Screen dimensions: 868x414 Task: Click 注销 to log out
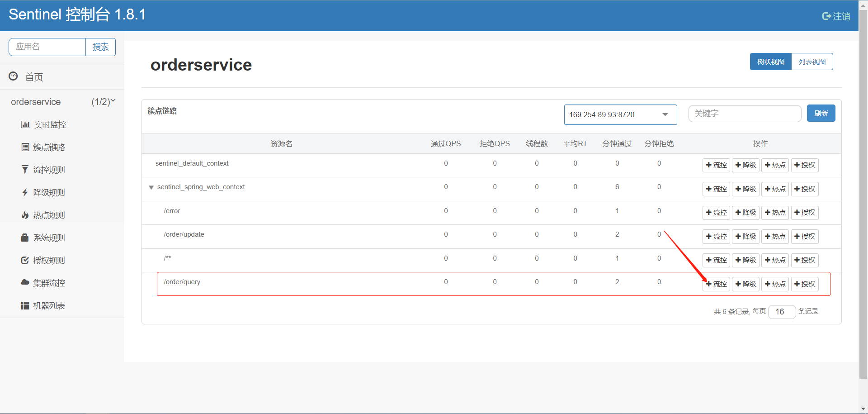(x=836, y=16)
